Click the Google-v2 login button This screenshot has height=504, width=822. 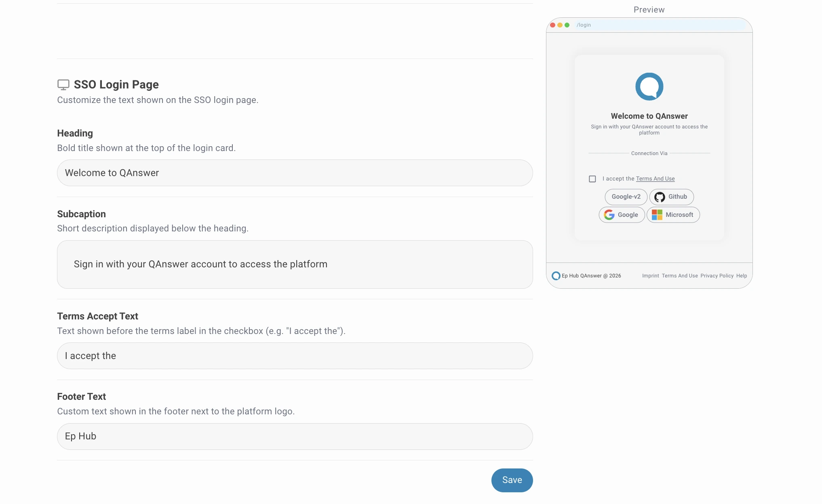click(626, 197)
